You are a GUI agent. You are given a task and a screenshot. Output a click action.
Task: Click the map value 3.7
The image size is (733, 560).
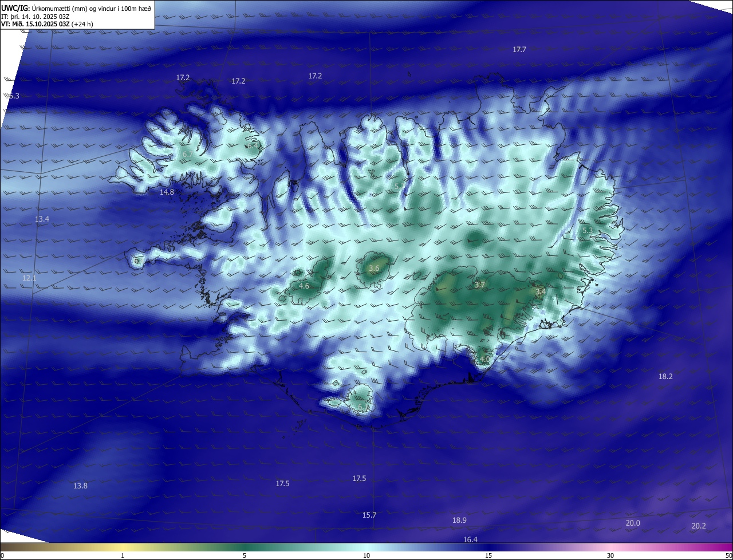[x=480, y=285]
